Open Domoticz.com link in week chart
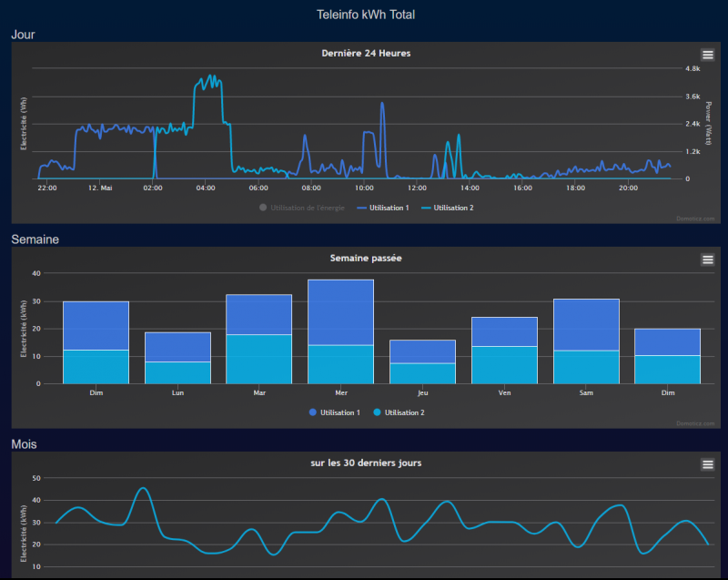Viewport: 728px width, 580px height. click(695, 423)
